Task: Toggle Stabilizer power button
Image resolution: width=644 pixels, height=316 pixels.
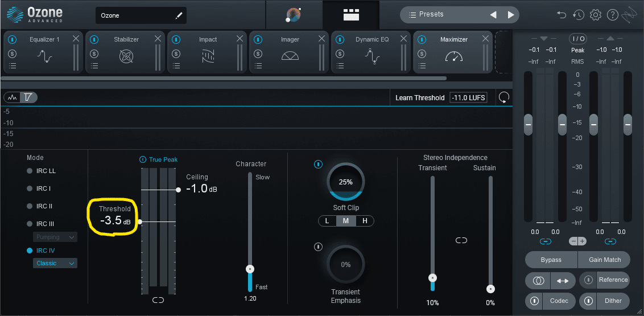Action: 94,39
